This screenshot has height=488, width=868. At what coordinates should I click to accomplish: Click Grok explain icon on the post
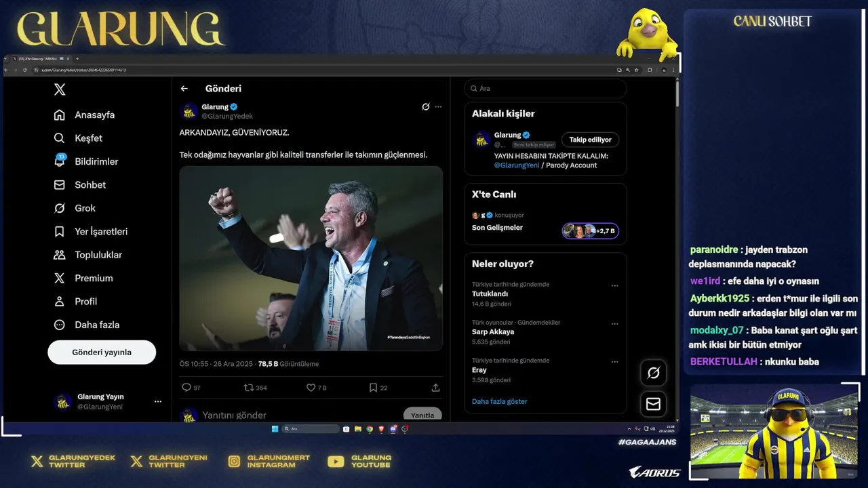[x=426, y=107]
